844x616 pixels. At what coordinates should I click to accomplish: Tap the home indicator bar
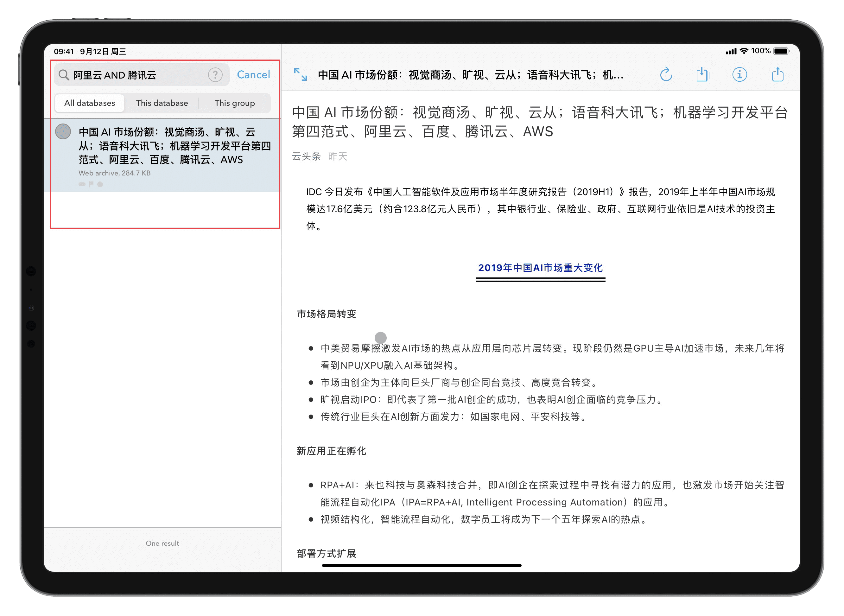422,565
